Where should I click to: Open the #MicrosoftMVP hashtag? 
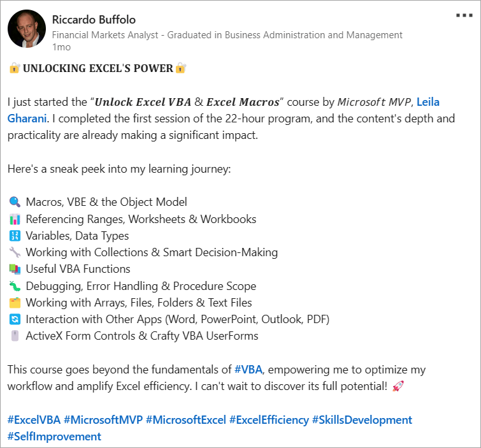pos(103,420)
